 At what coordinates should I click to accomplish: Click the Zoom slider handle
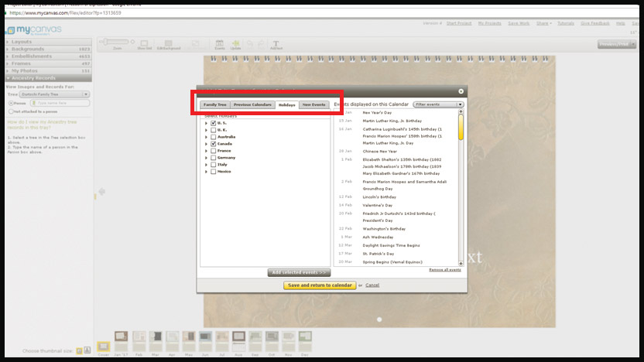point(105,42)
